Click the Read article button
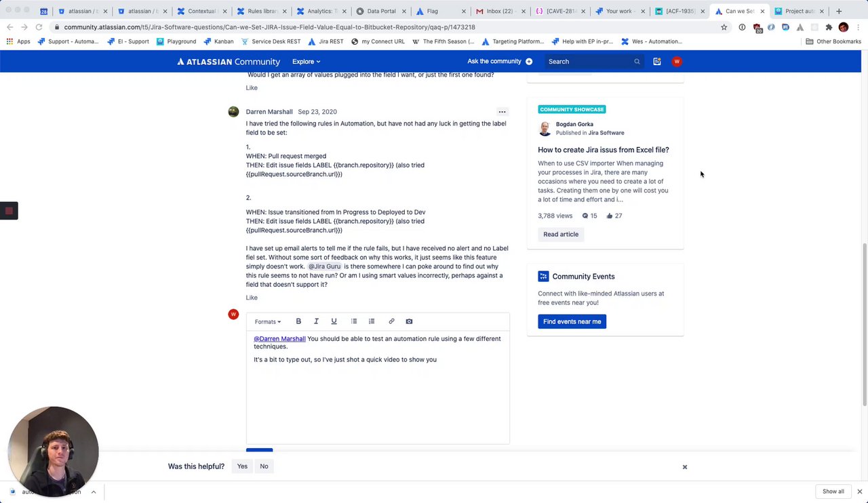The width and height of the screenshot is (868, 503). 561,235
